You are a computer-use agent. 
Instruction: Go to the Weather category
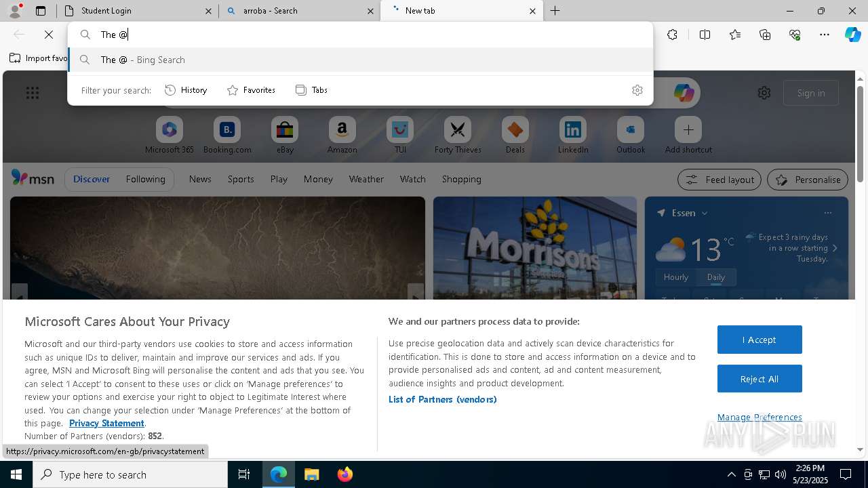pyautogui.click(x=366, y=179)
